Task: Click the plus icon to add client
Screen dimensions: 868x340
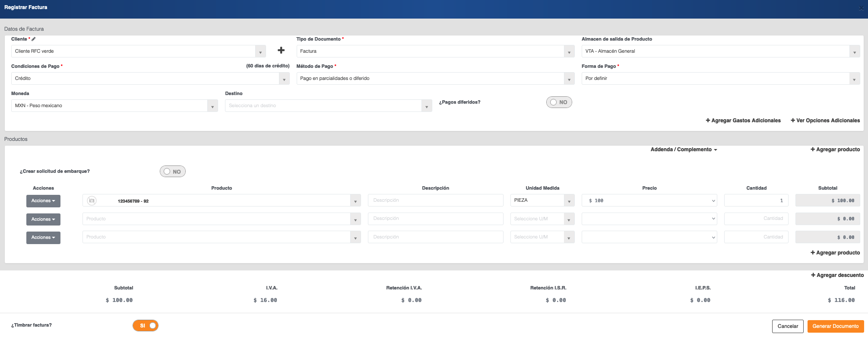Action: tap(281, 51)
